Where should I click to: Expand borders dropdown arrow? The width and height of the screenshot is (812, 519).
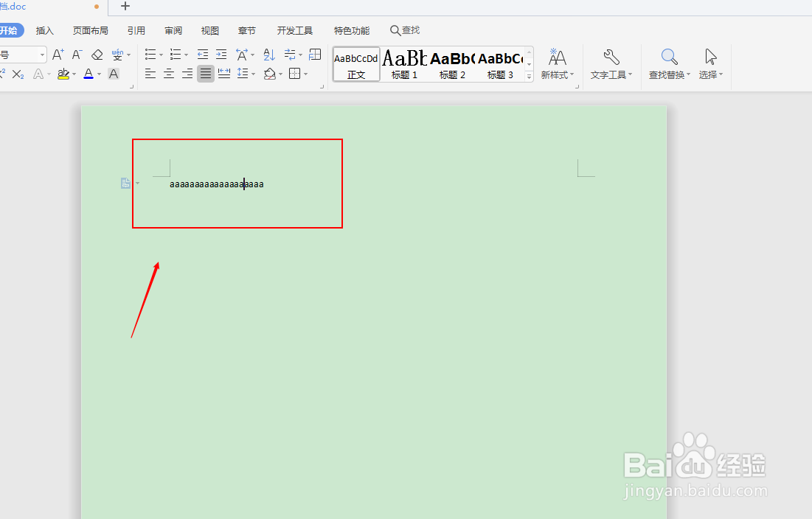point(306,74)
